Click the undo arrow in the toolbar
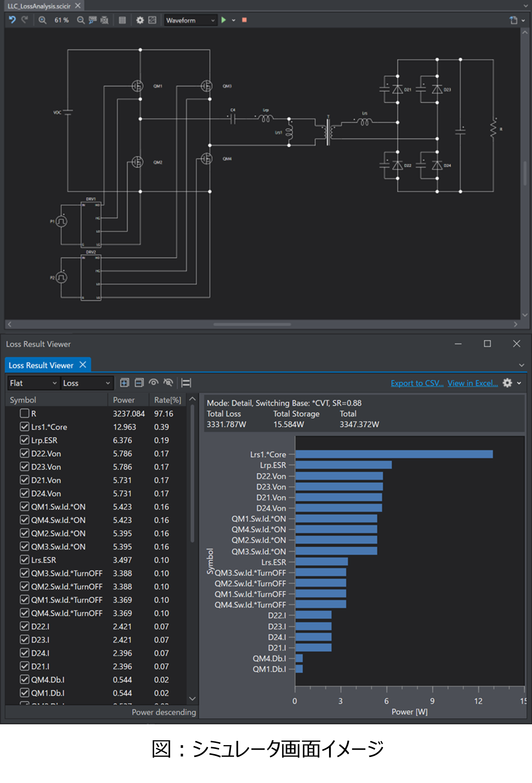This screenshot has height=783, width=532. (12, 20)
